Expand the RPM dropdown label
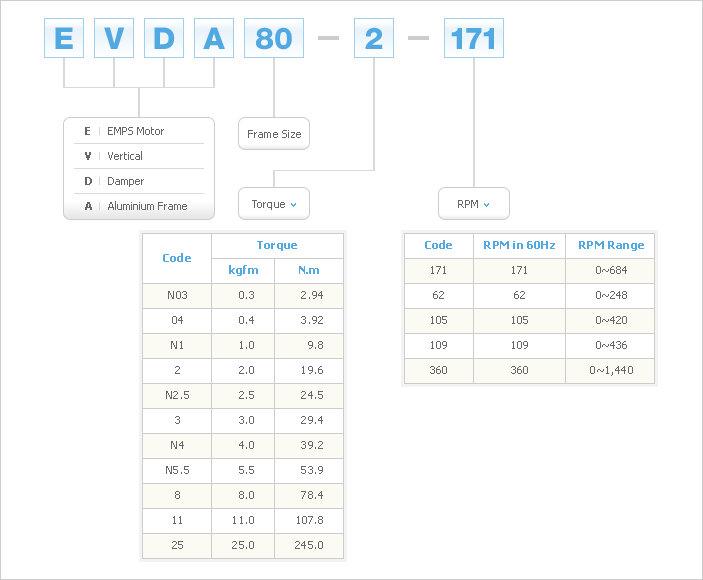This screenshot has width=703, height=580. point(474,204)
